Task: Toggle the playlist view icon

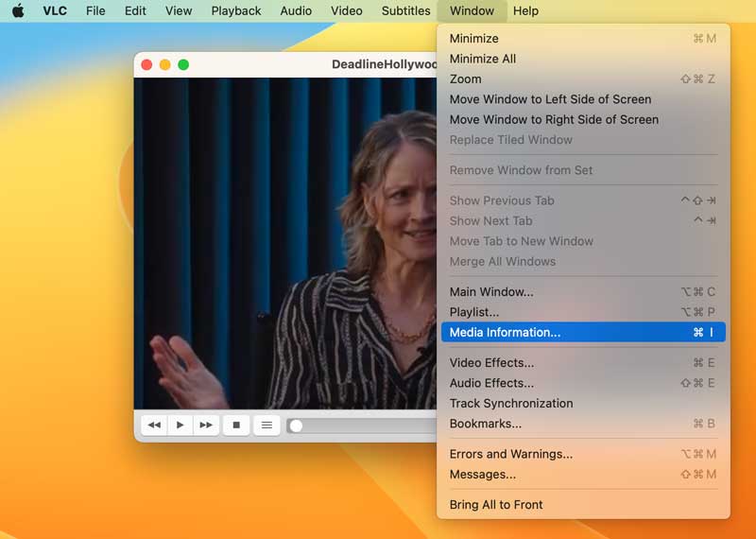Action: pyautogui.click(x=266, y=426)
